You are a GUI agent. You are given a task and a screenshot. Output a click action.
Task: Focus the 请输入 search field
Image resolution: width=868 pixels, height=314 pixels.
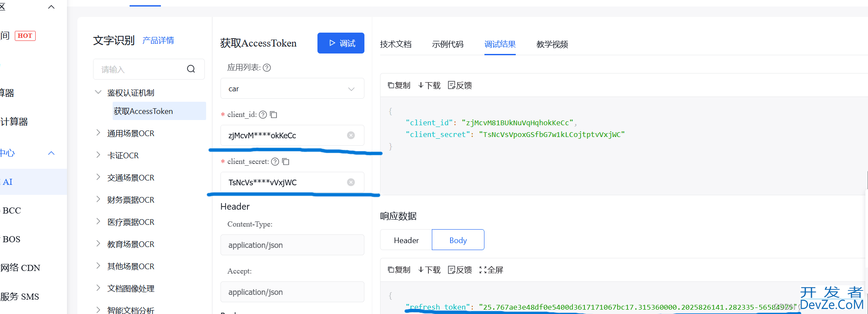[x=149, y=69]
